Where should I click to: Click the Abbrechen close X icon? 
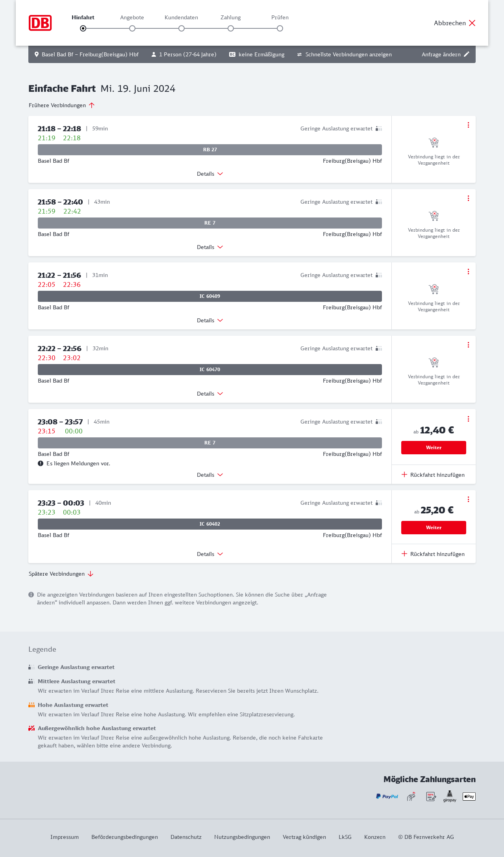(472, 23)
